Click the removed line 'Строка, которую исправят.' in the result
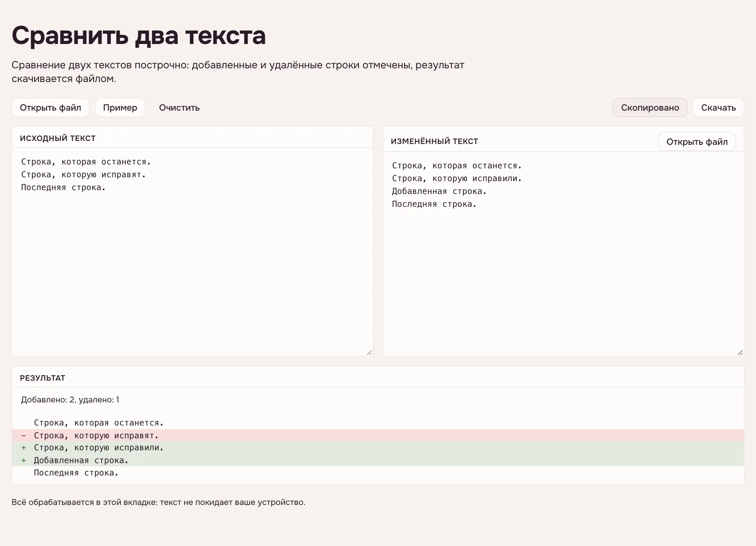756x546 pixels. [378, 435]
